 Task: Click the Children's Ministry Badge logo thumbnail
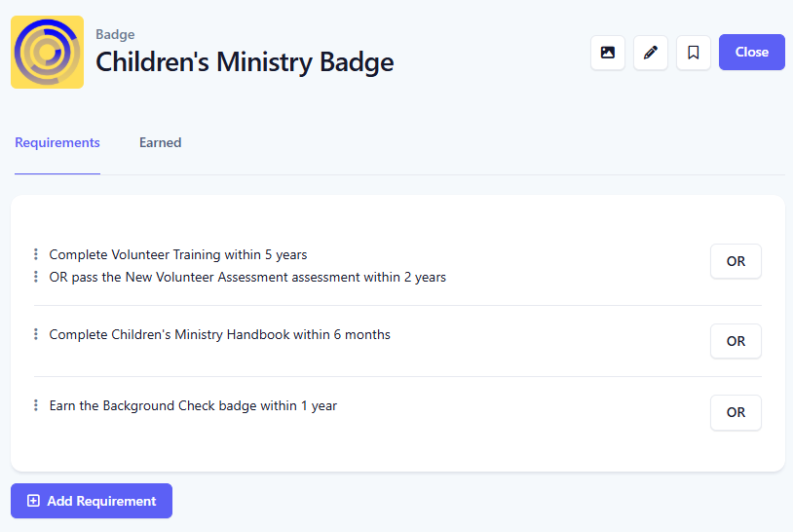[x=47, y=52]
